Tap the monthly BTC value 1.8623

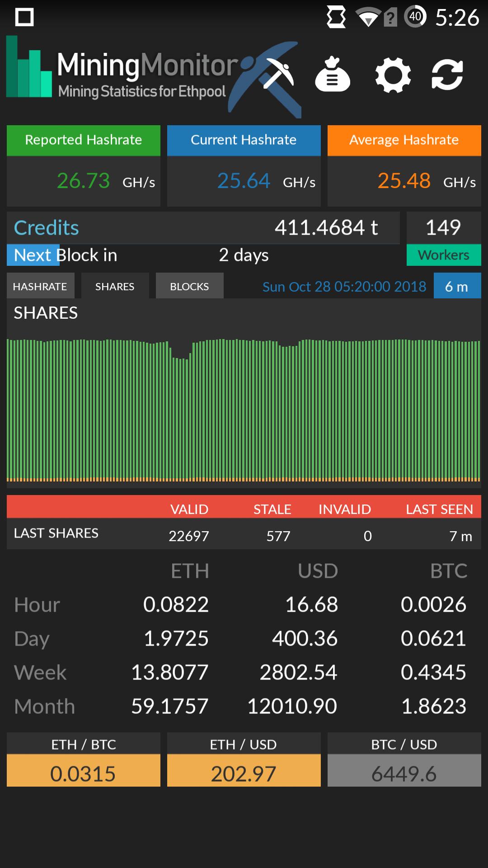434,706
